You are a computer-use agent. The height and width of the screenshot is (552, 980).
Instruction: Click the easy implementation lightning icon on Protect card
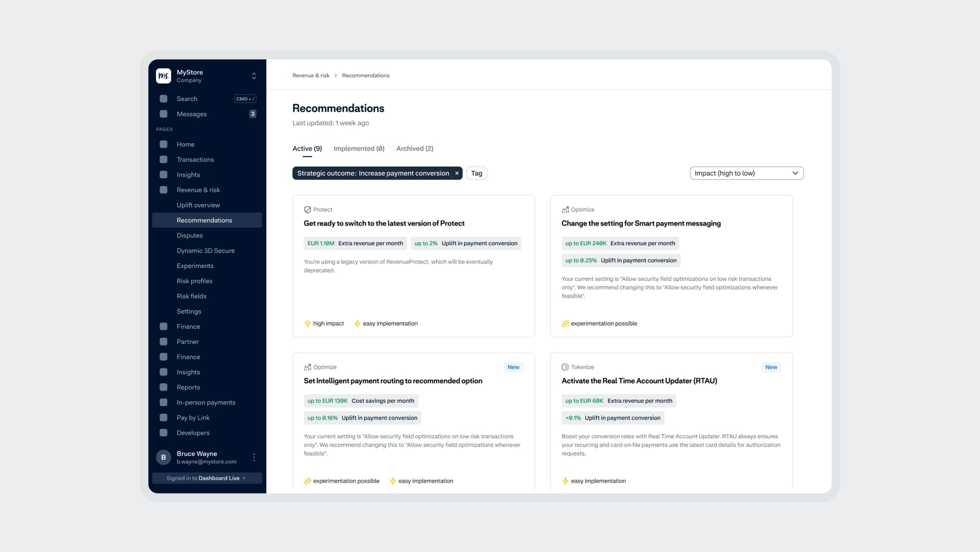click(357, 323)
